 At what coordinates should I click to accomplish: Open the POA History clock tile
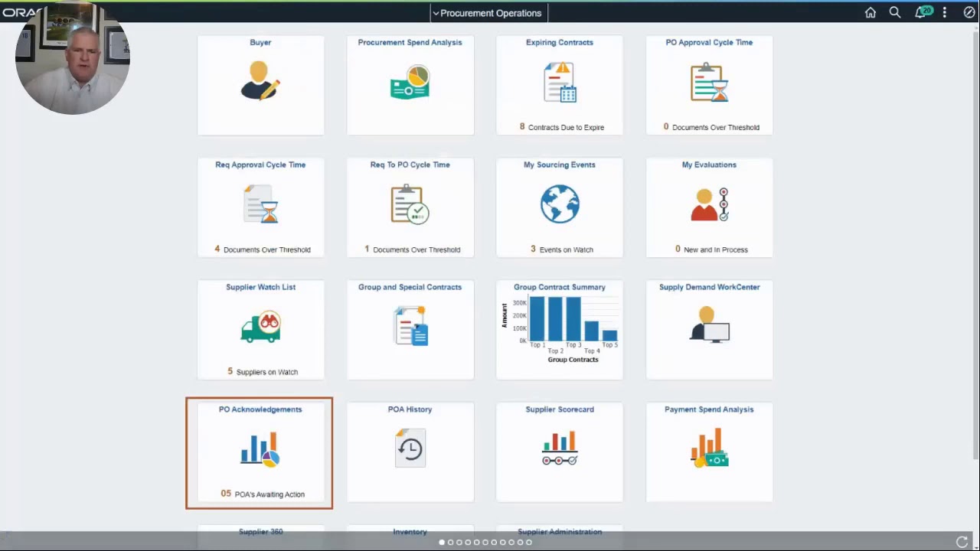(410, 452)
